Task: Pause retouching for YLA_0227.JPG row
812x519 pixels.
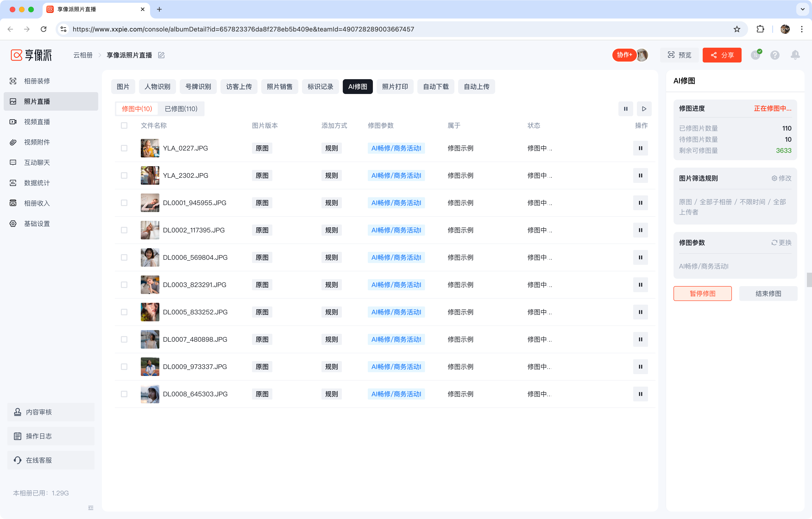Action: tap(640, 148)
